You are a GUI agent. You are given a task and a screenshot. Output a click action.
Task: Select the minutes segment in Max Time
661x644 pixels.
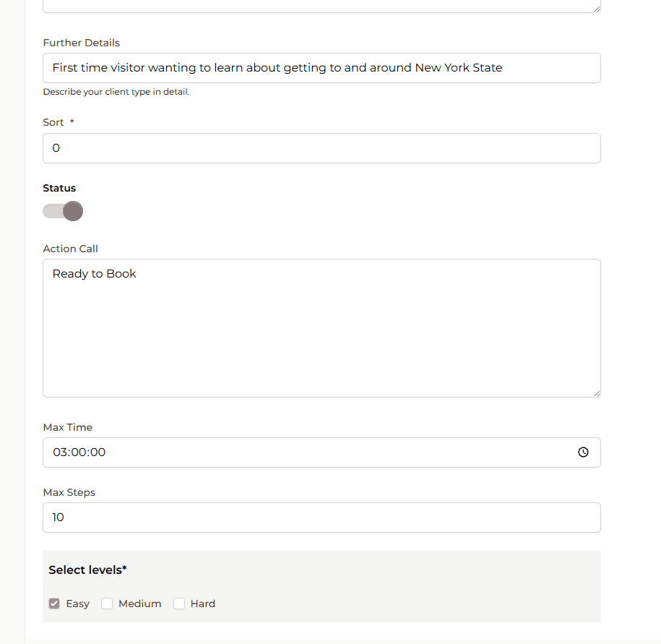click(79, 452)
